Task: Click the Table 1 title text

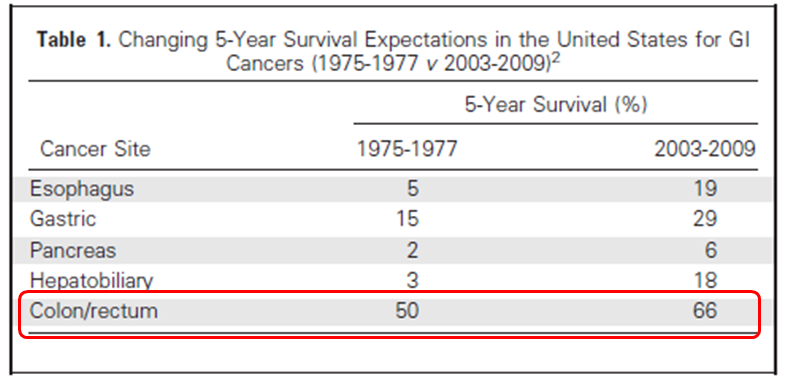Action: (394, 52)
